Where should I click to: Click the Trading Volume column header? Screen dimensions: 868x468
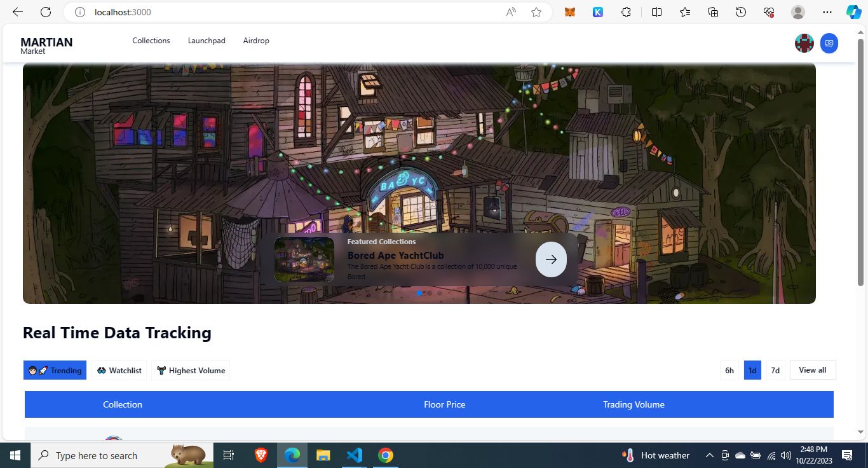coord(634,404)
